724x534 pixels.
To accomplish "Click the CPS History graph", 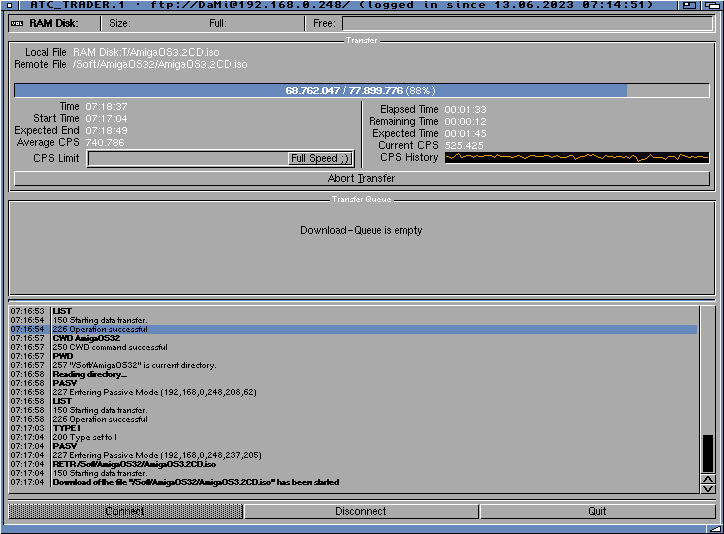I will click(x=576, y=158).
